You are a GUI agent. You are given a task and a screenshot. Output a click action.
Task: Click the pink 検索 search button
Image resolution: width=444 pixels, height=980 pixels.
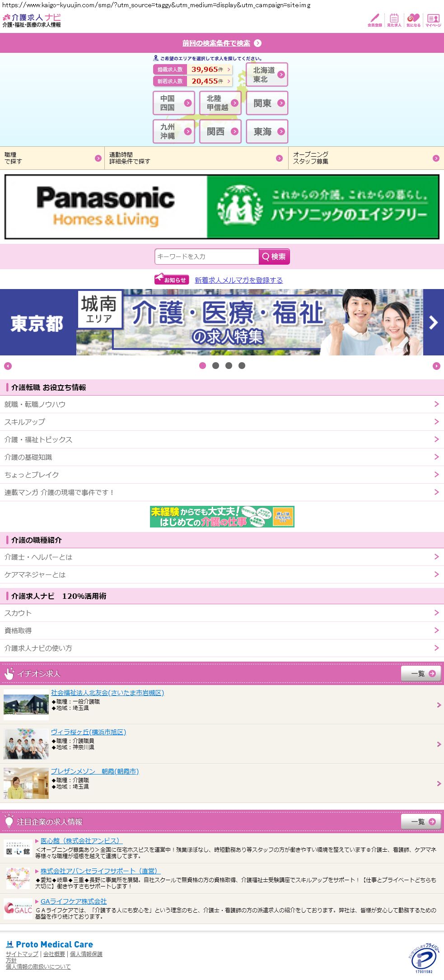[x=274, y=257]
